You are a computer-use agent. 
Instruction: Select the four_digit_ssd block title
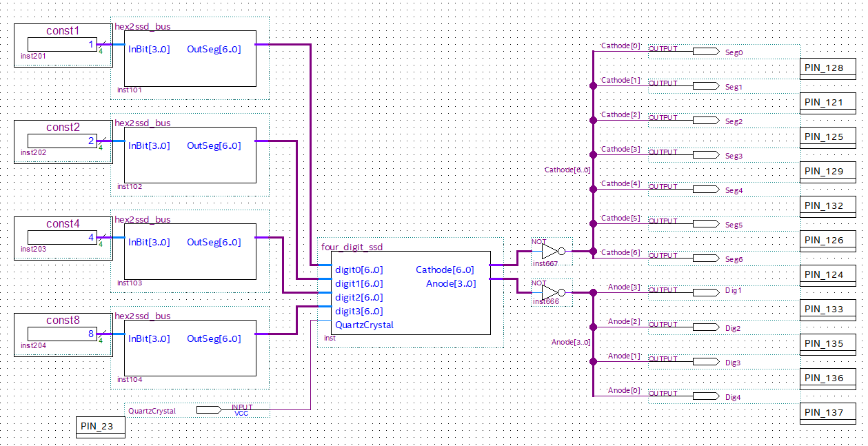(352, 247)
